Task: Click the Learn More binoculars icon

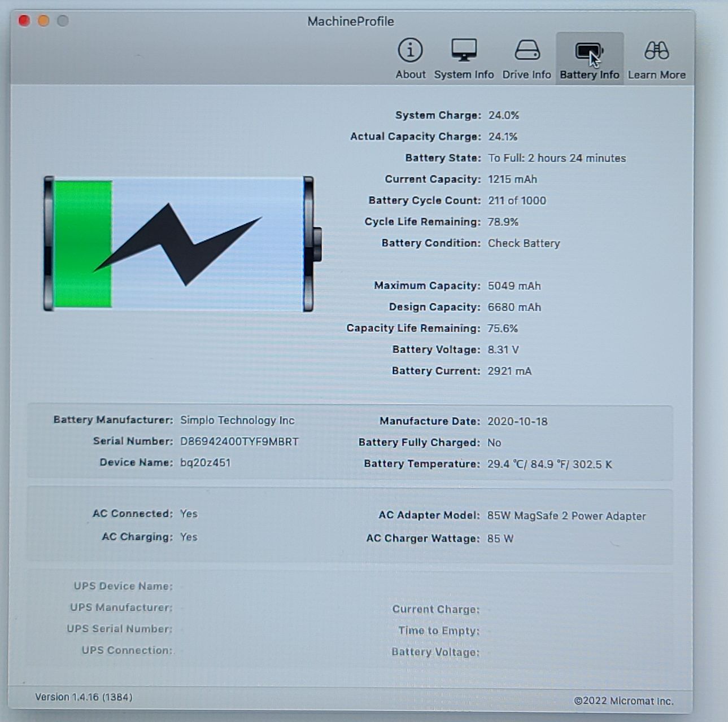Action: click(656, 51)
